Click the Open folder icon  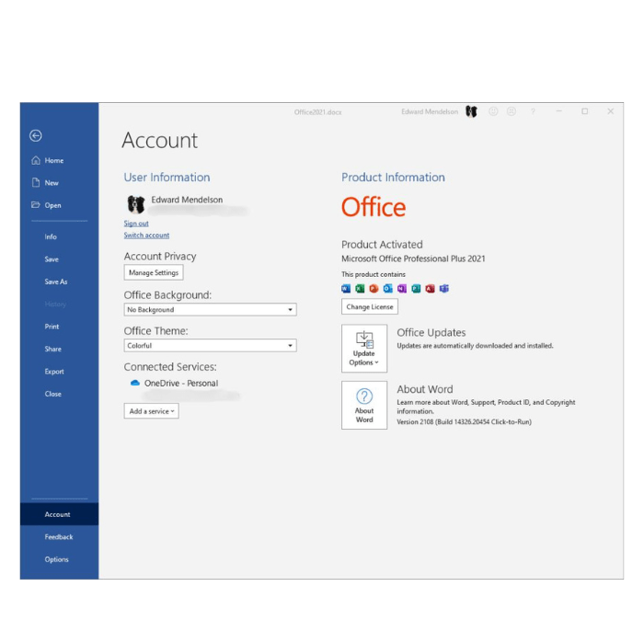(x=36, y=205)
